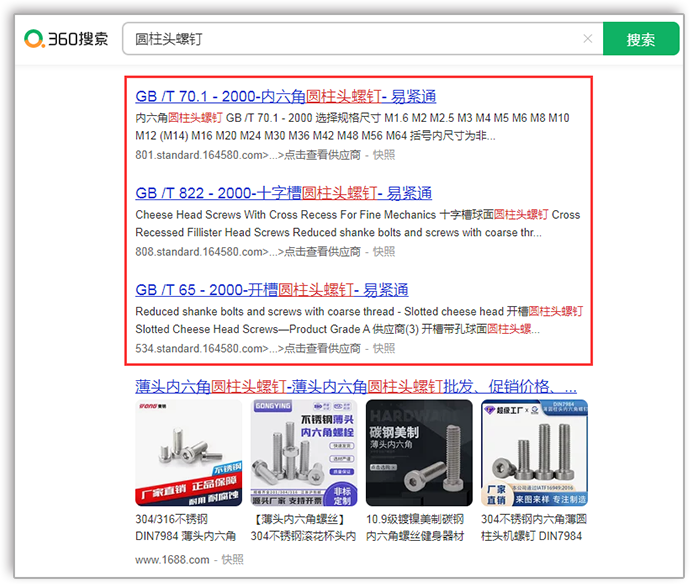Click the 360搜索 logo icon

point(36,39)
